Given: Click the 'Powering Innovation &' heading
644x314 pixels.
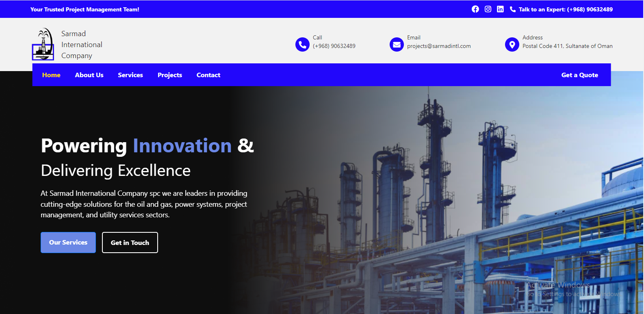Looking at the screenshot, I should click(x=147, y=145).
